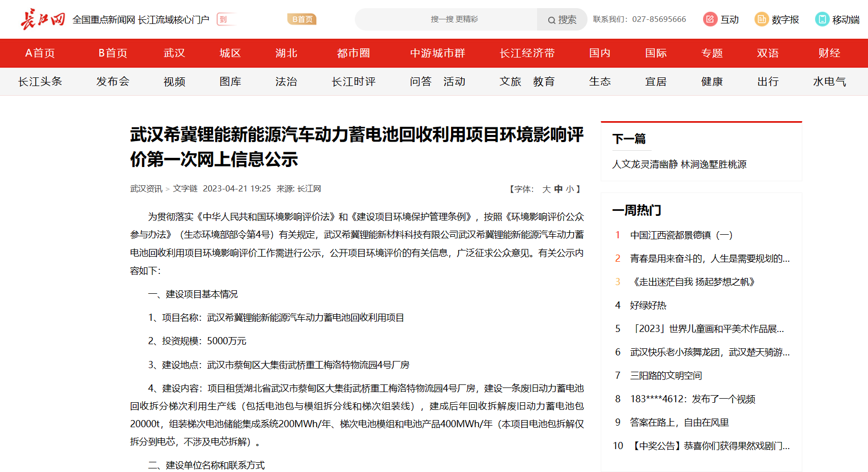This screenshot has height=472, width=868.
Task: Open the 宜居 link
Action: point(656,81)
